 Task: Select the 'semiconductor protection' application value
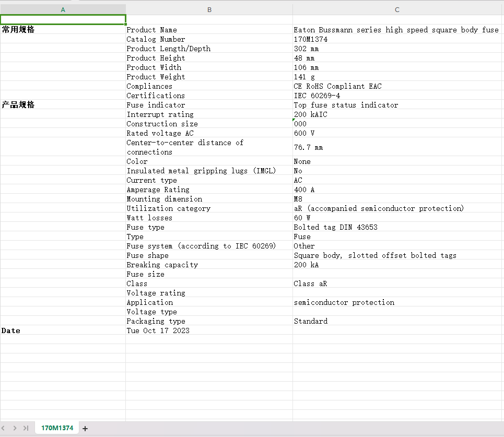point(397,302)
